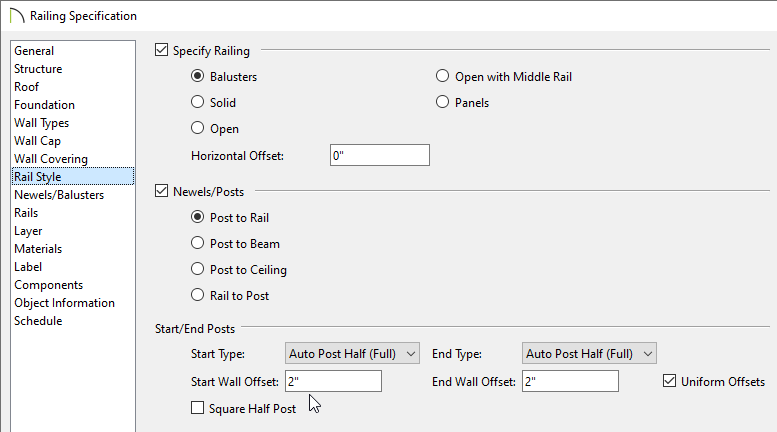This screenshot has height=432, width=777.
Task: Select the Balusters radio button
Action: (x=197, y=76)
